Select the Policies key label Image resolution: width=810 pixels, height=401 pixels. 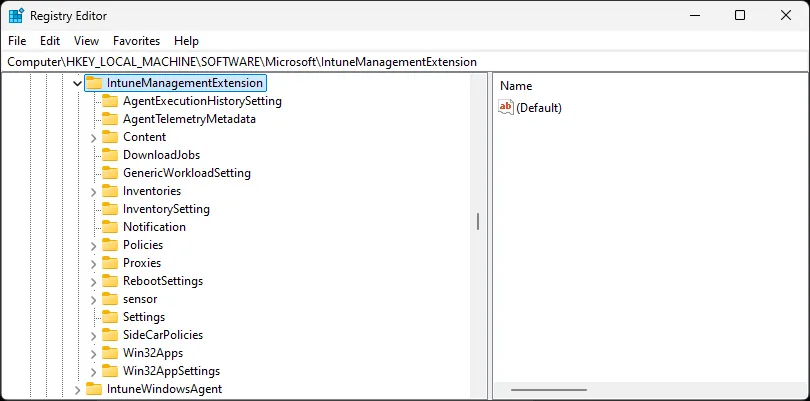click(143, 245)
